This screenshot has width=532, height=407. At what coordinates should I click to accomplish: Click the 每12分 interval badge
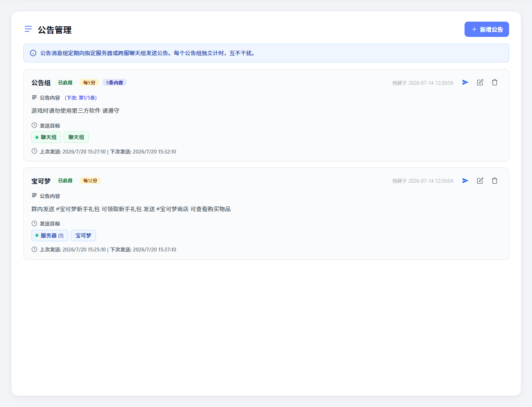[90, 181]
